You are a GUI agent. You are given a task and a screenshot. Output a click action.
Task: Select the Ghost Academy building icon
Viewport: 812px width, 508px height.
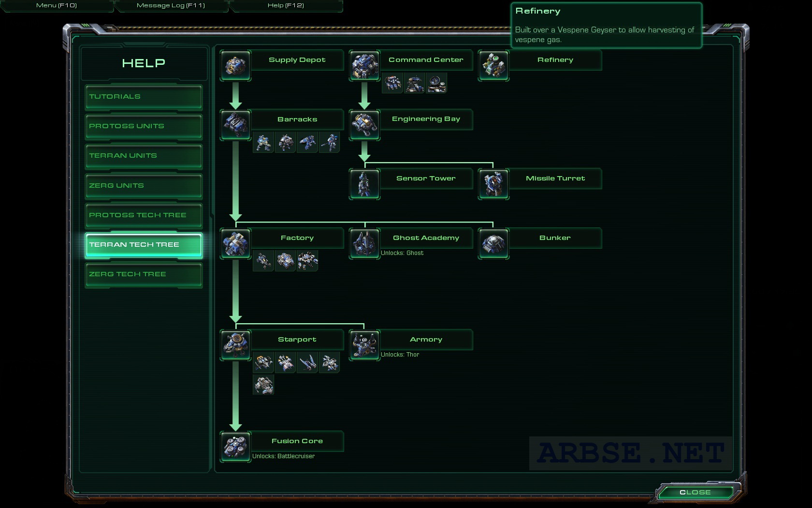[364, 243]
